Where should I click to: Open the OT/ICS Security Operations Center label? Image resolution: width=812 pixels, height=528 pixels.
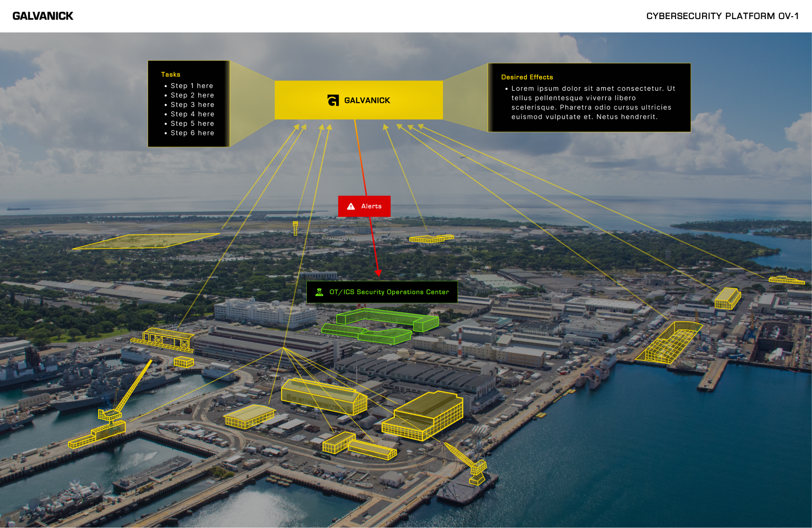pyautogui.click(x=382, y=292)
